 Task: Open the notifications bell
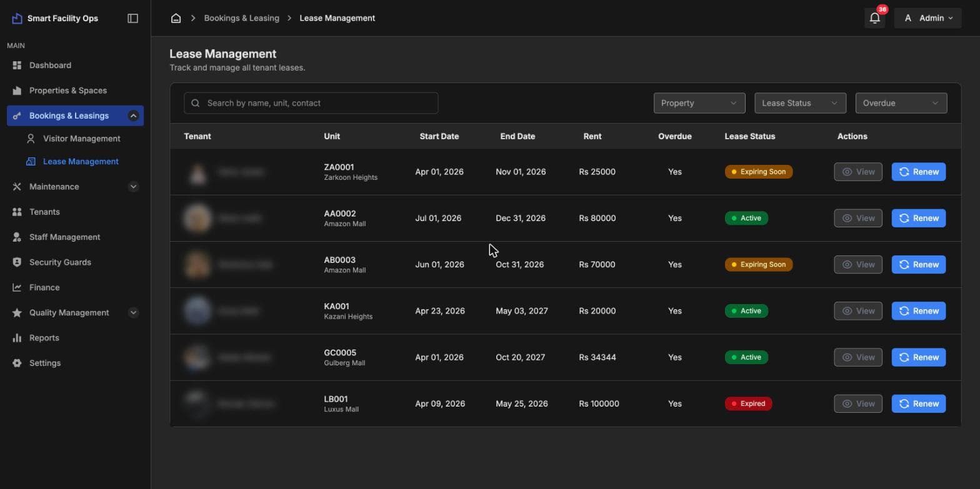pyautogui.click(x=875, y=18)
